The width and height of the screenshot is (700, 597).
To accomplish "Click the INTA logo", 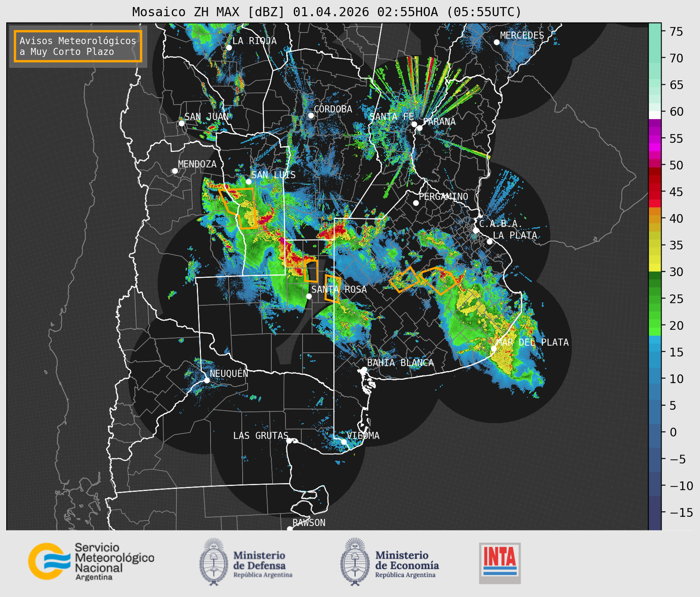I will (500, 563).
